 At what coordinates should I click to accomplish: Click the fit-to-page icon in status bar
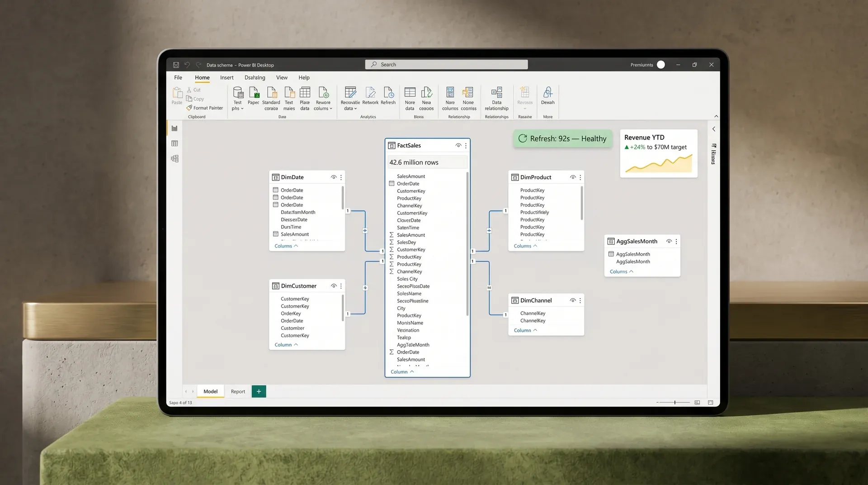(711, 402)
